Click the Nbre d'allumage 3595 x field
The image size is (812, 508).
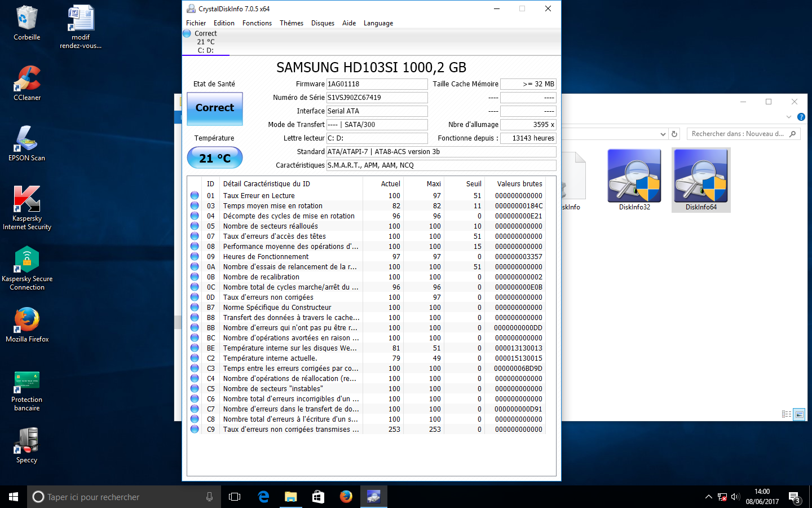click(x=528, y=125)
